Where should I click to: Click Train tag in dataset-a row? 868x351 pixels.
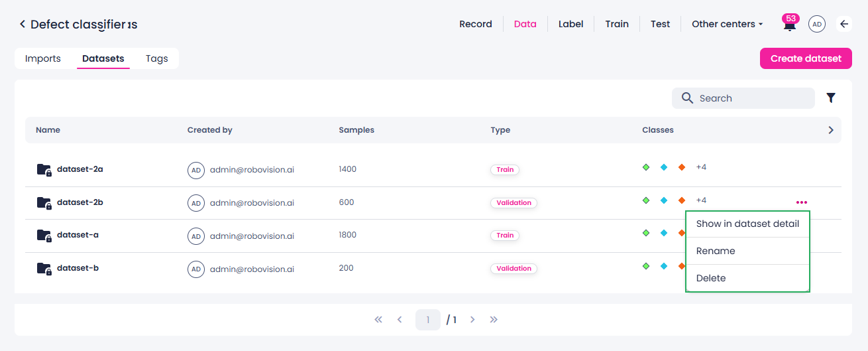[505, 236]
